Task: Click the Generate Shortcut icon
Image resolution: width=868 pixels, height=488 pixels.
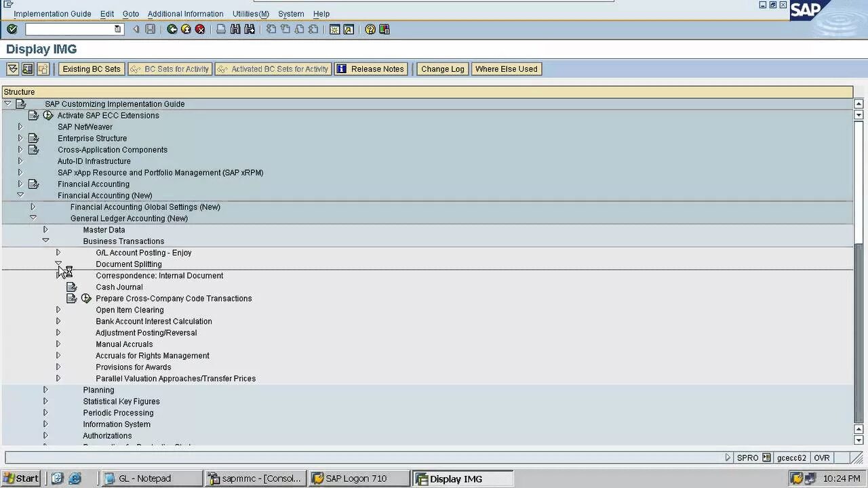Action: point(349,29)
